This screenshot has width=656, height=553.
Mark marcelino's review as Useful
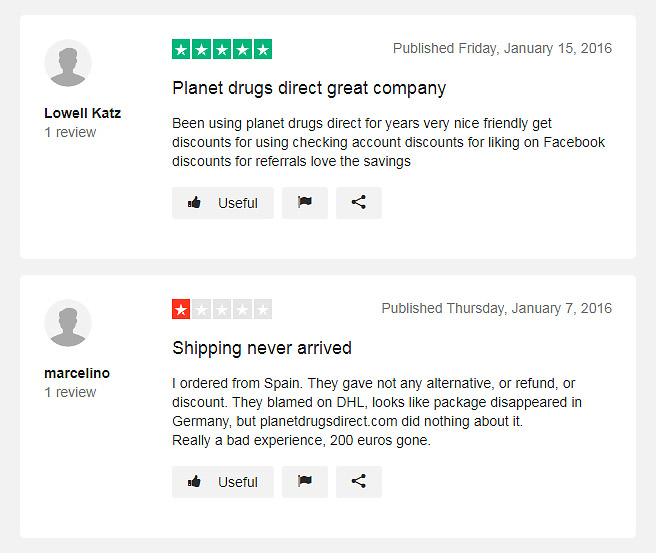click(x=223, y=482)
